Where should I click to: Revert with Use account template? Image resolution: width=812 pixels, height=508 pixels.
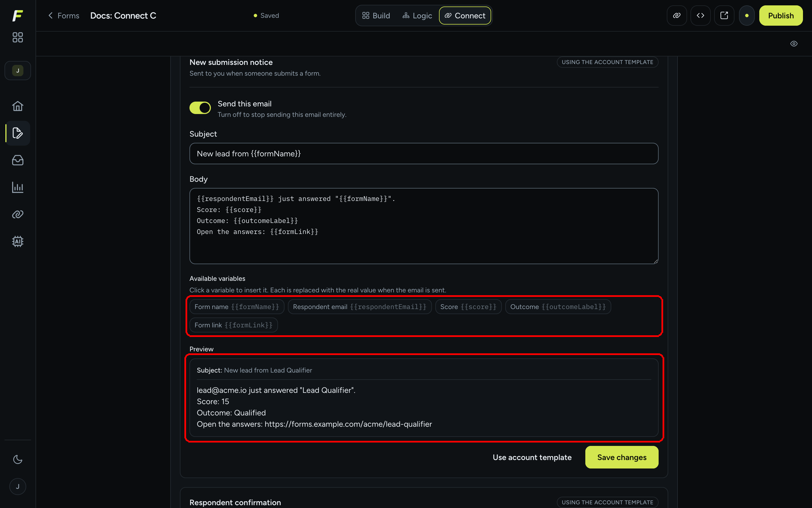tap(532, 457)
